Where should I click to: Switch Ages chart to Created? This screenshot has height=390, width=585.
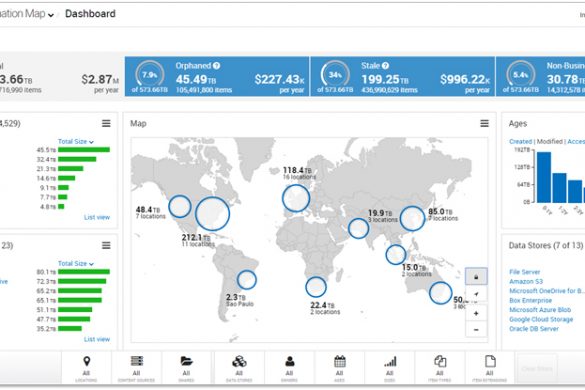pos(520,141)
